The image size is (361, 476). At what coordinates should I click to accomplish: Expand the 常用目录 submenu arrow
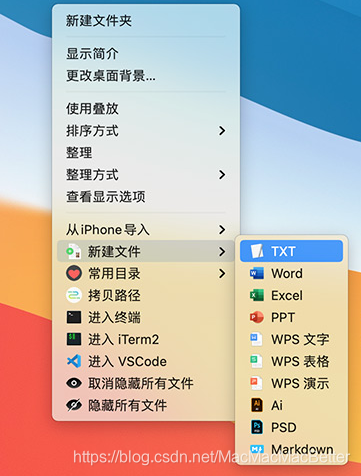coord(222,273)
